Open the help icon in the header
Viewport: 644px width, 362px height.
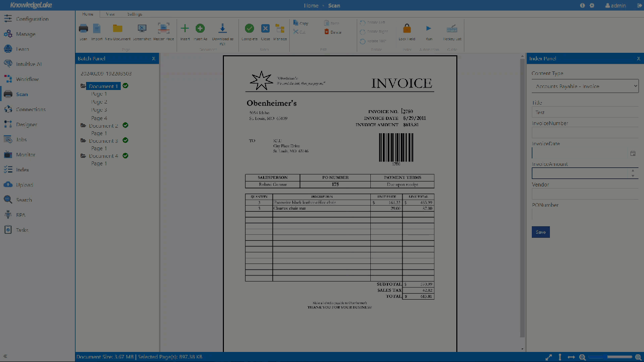(583, 6)
